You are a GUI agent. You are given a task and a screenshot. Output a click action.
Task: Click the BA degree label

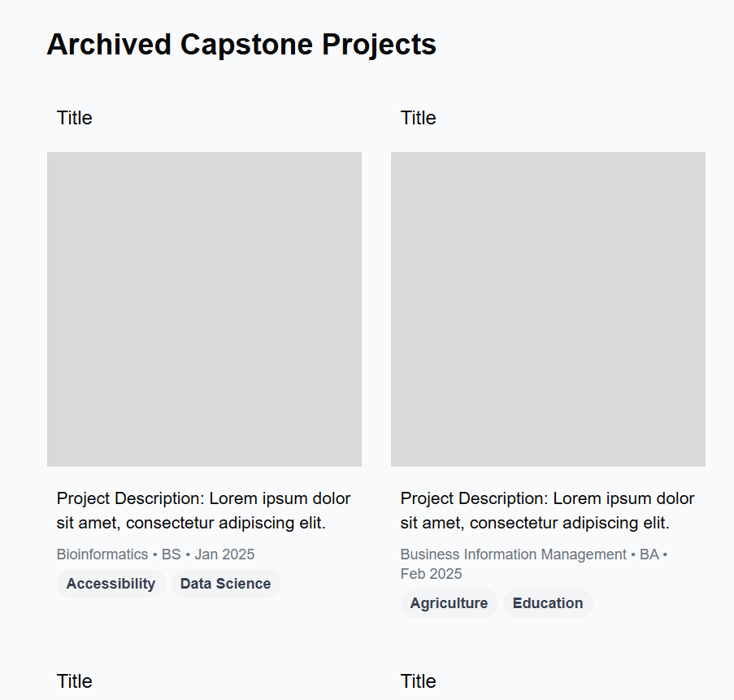[649, 554]
